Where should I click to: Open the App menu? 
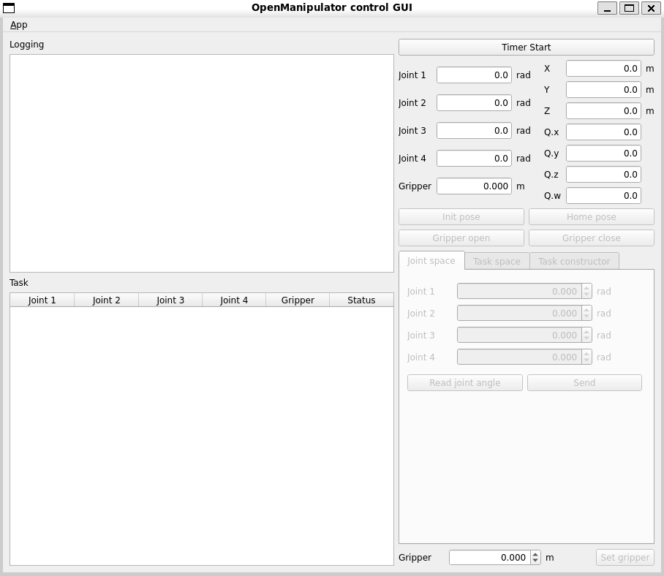pos(19,24)
